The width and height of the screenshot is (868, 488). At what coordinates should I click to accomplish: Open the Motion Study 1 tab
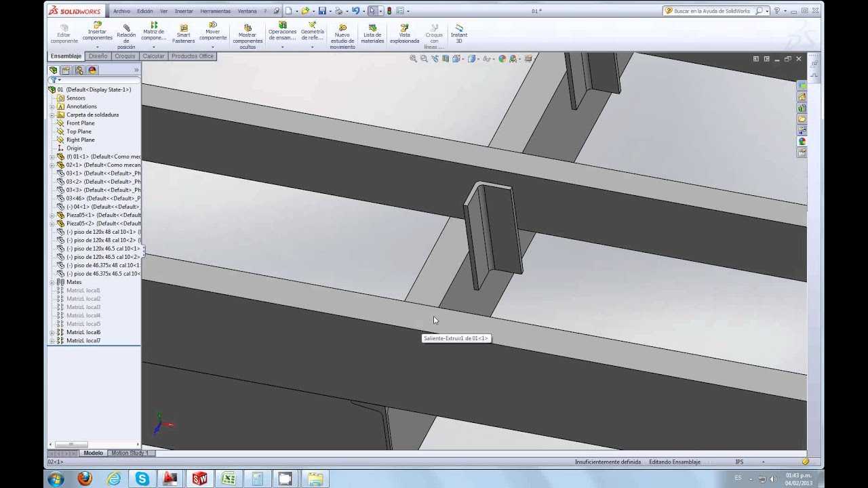coord(129,453)
